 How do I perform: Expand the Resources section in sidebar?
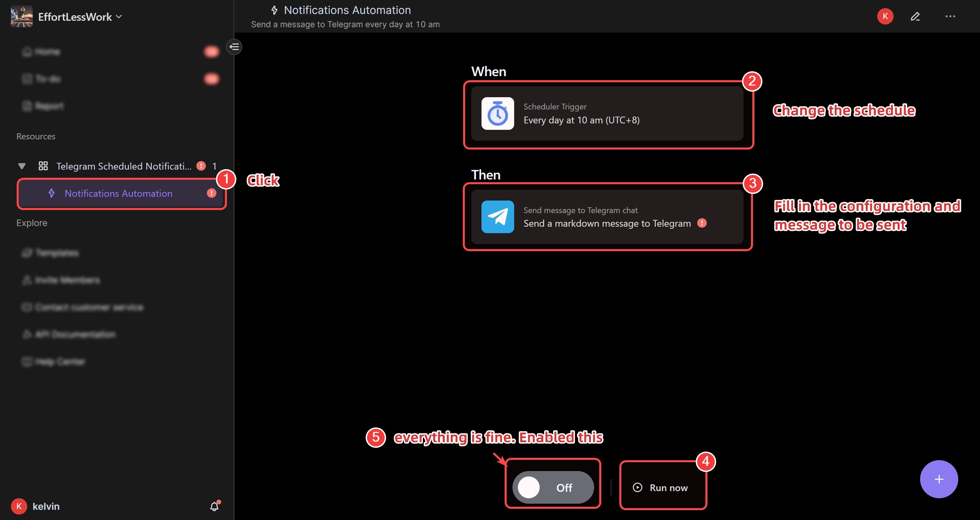coord(36,136)
